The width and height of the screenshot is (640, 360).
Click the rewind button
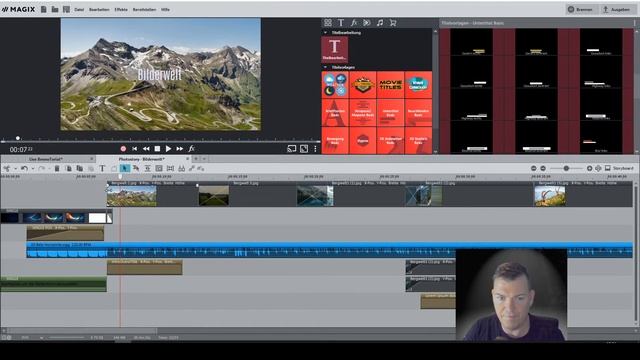point(146,149)
